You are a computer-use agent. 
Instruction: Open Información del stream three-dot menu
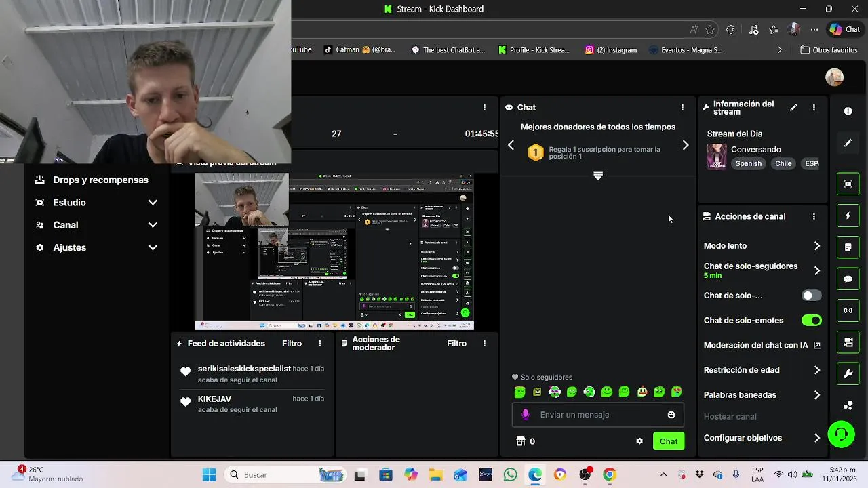[814, 108]
